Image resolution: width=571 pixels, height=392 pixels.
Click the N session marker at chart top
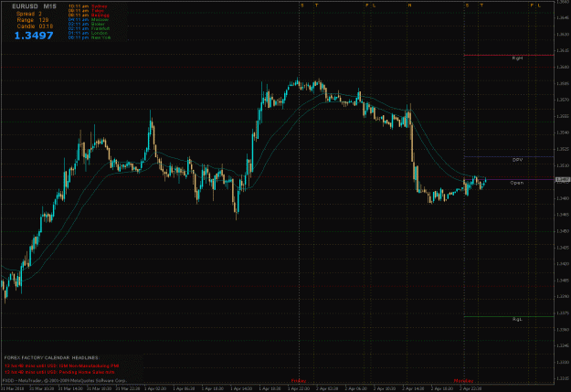(409, 5)
